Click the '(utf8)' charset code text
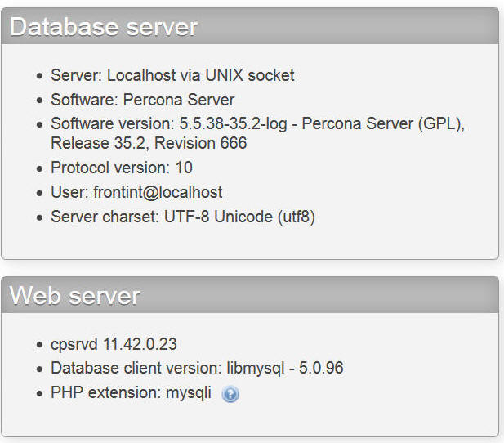Image resolution: width=504 pixels, height=443 pixels. tap(297, 217)
